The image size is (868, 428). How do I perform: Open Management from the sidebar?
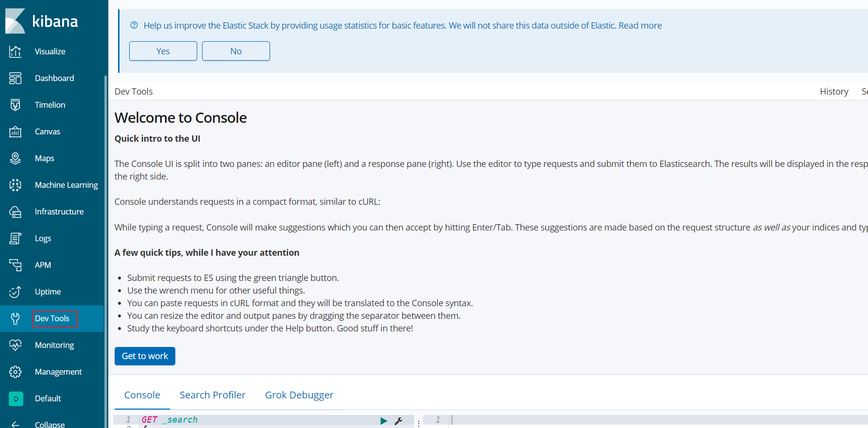pos(58,372)
